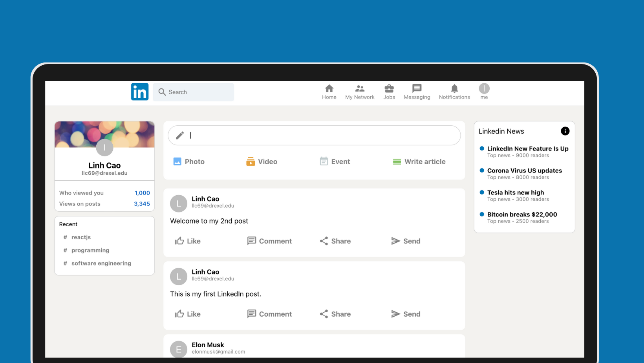Click 'Top news - 9000 readers' text

pos(518,156)
